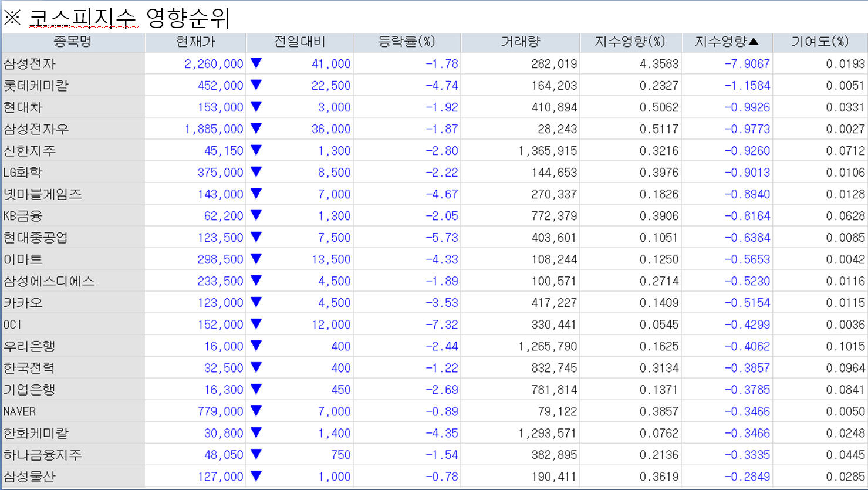
Task: Click the down-triangle icon in the 삼성전자 row
Action: tap(256, 63)
